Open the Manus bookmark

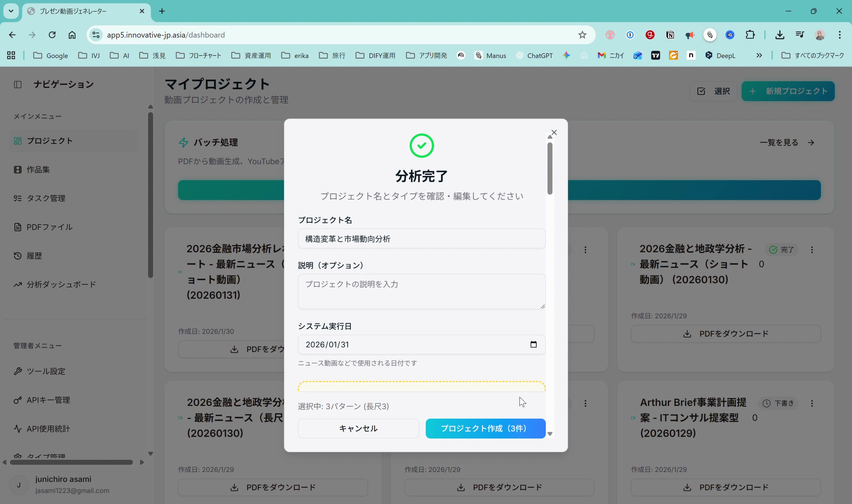pos(490,55)
